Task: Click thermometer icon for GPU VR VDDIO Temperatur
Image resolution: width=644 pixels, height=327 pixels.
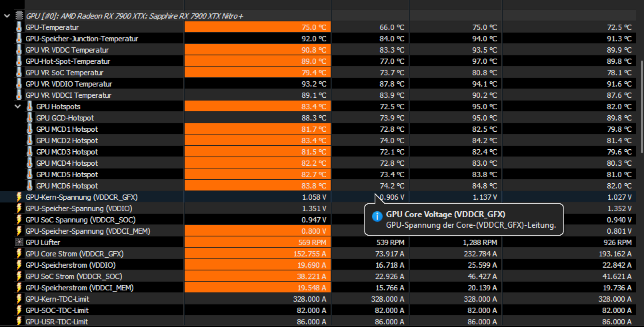Action: [x=19, y=84]
